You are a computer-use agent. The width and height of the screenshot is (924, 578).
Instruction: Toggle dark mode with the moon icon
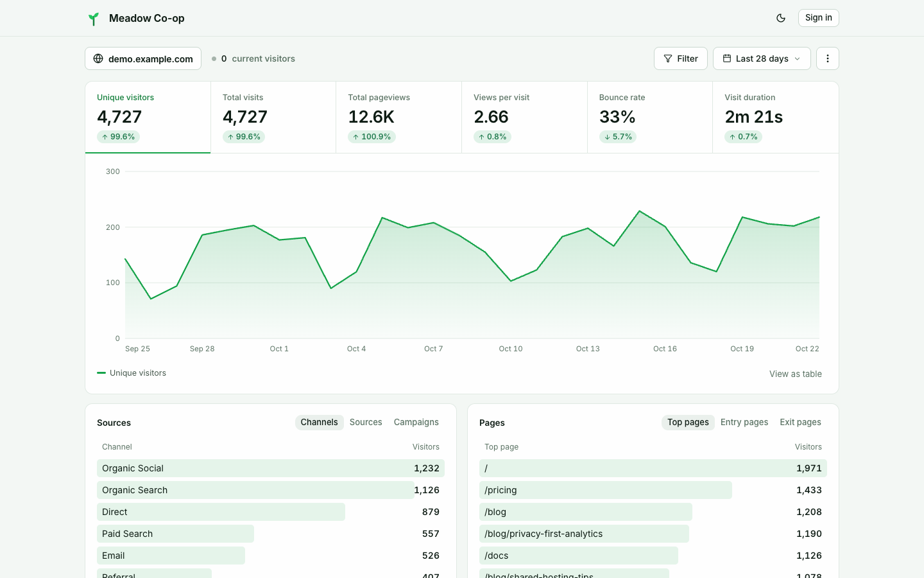(x=781, y=18)
